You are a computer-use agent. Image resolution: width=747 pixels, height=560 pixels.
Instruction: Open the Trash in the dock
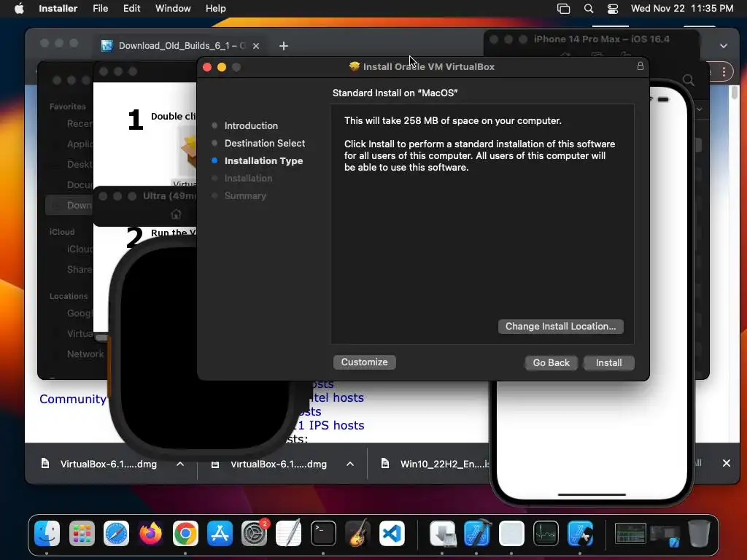click(x=699, y=533)
